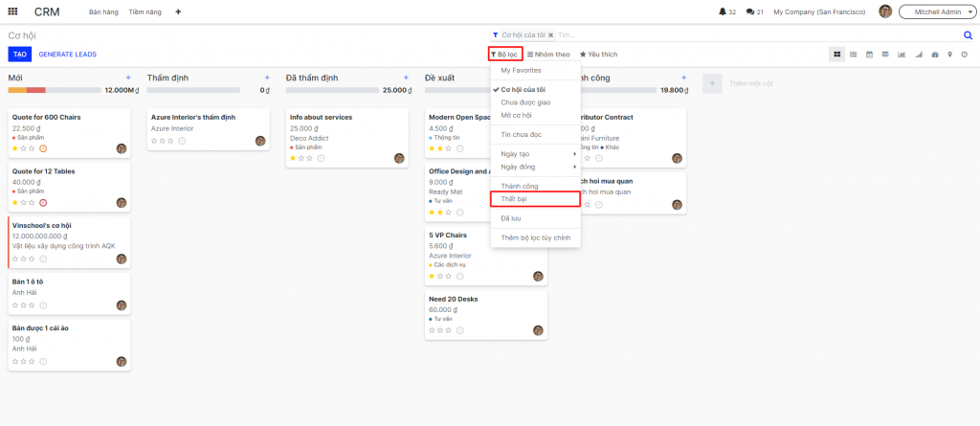Click activity clock on Quote for 600 Chairs
The image size is (980, 426).
(x=43, y=149)
